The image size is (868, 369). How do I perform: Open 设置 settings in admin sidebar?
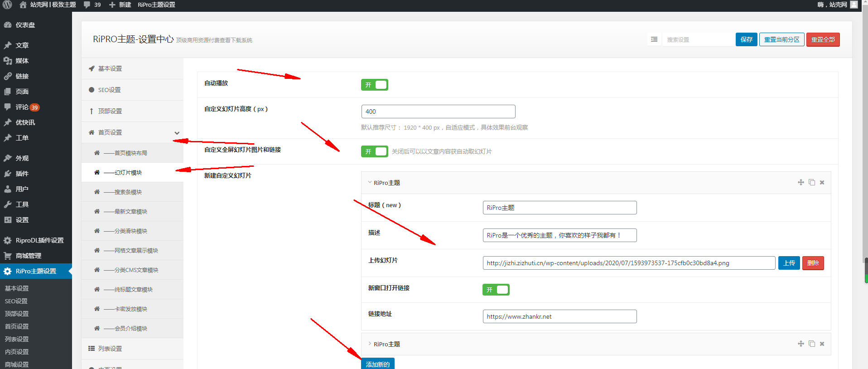(x=36, y=220)
